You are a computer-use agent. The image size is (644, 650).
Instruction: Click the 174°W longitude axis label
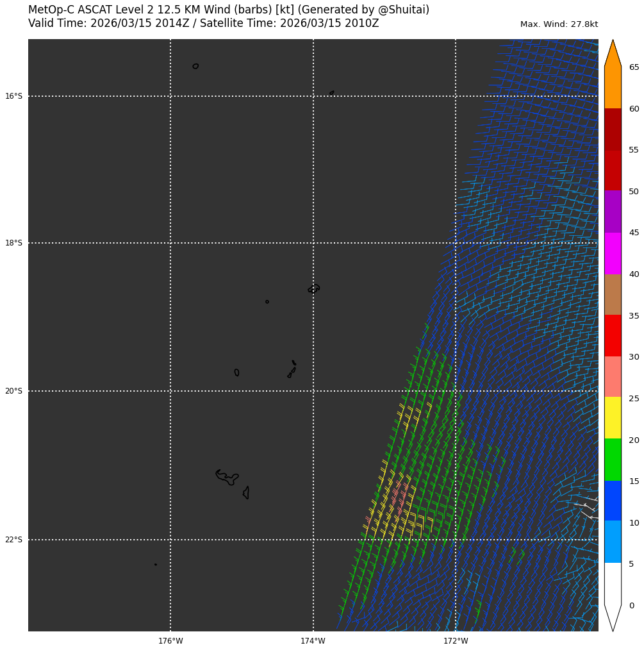pos(313,640)
